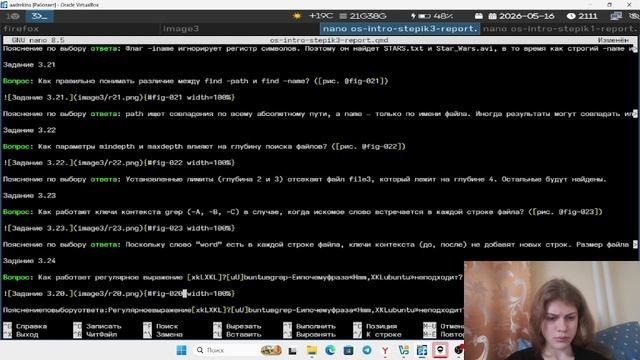Click the Вырезать cut shortcut in nano
The width and height of the screenshot is (640, 360).
[x=238, y=326]
